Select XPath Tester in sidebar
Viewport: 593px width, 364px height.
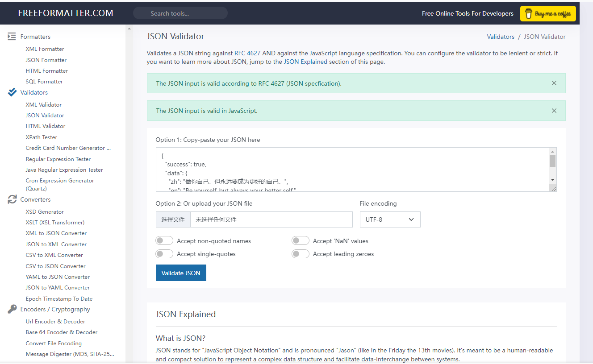click(x=42, y=137)
